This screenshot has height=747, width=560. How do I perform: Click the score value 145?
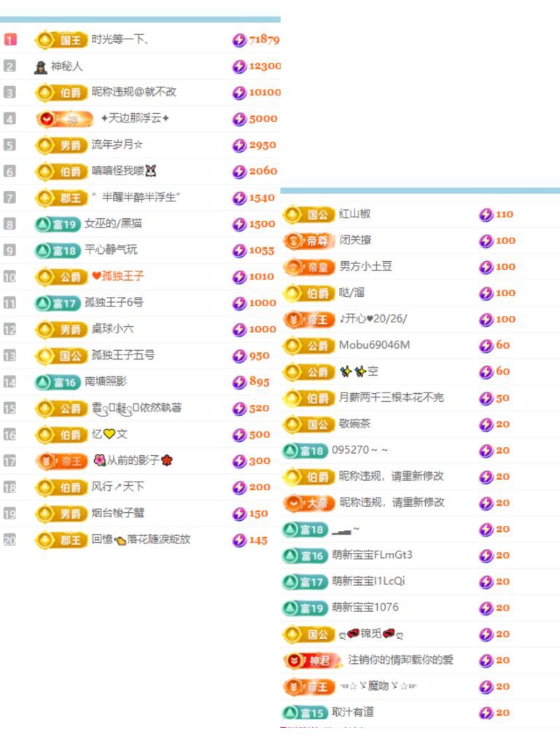point(258,541)
